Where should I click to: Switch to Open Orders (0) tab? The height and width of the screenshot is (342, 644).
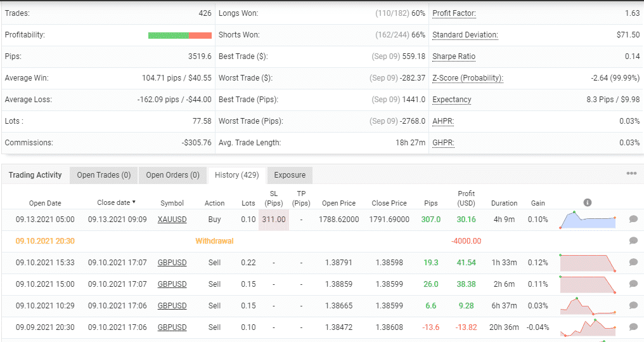[172, 175]
